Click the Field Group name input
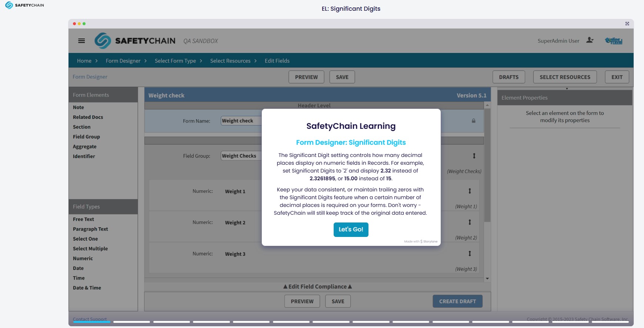 [x=241, y=156]
